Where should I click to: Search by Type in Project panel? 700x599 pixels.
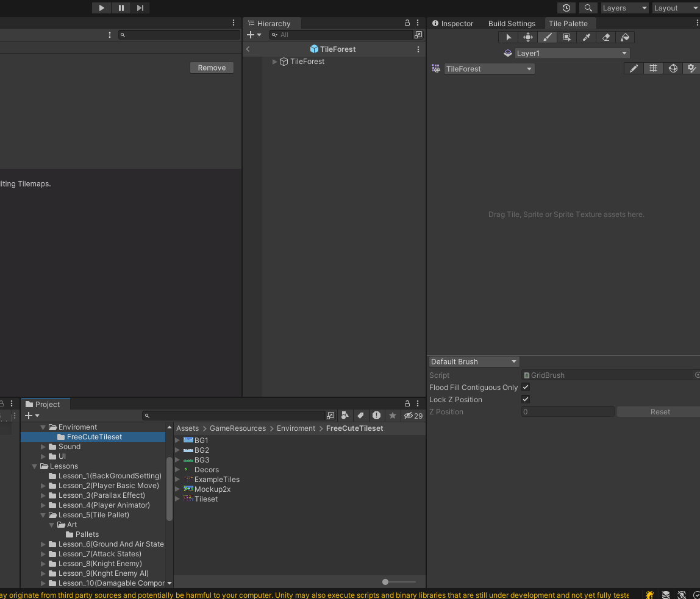[345, 416]
